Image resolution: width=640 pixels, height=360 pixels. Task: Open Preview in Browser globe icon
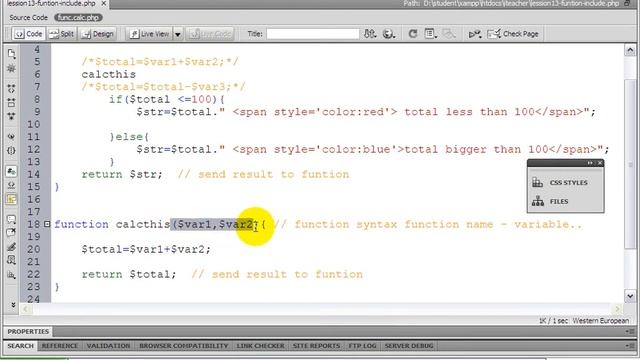[x=389, y=34]
